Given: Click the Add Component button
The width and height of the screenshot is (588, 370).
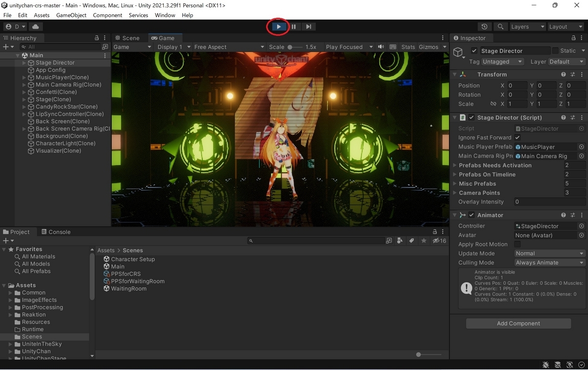Looking at the screenshot, I should point(518,324).
